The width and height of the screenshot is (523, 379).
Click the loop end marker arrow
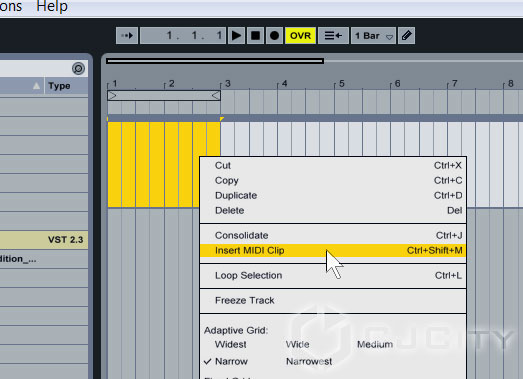[216, 96]
